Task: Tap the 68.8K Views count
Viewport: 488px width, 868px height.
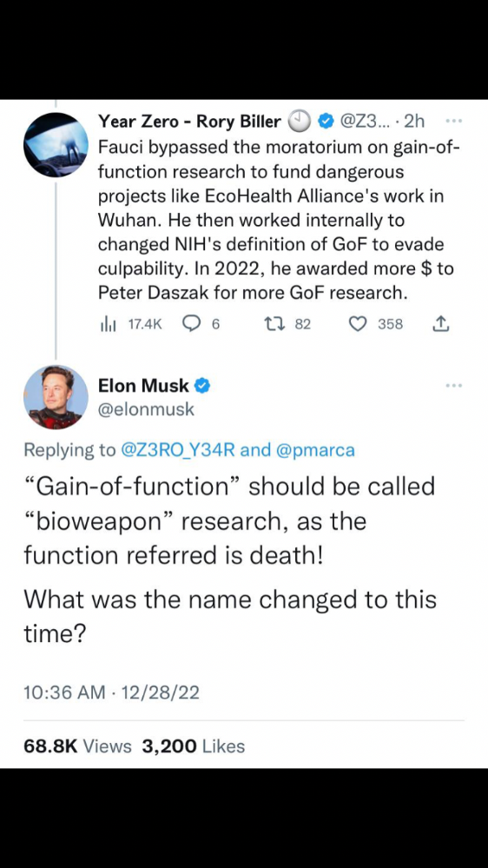Action: tap(77, 746)
